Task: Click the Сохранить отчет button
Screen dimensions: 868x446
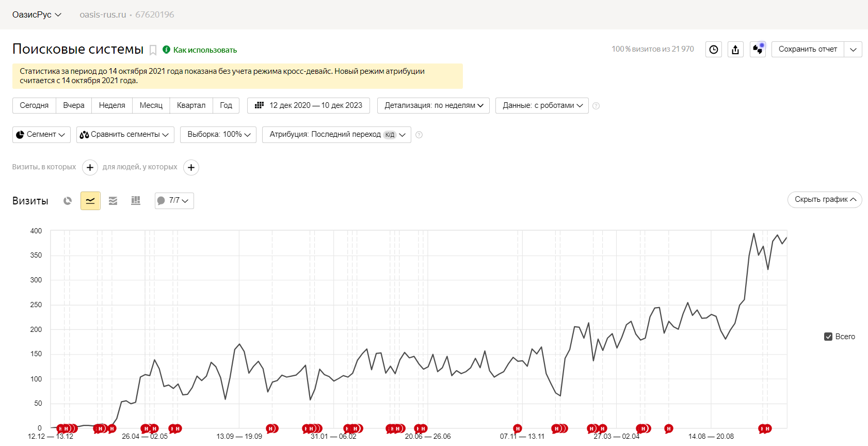Action: tap(808, 50)
